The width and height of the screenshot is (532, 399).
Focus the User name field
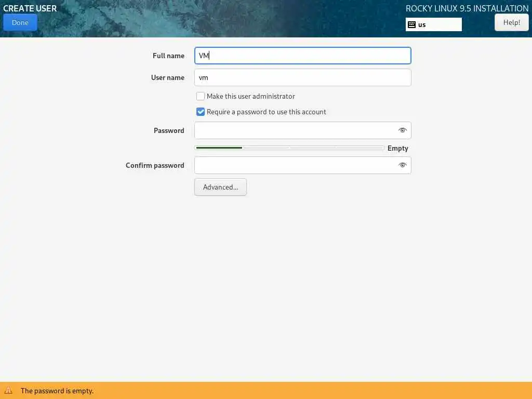click(x=303, y=77)
